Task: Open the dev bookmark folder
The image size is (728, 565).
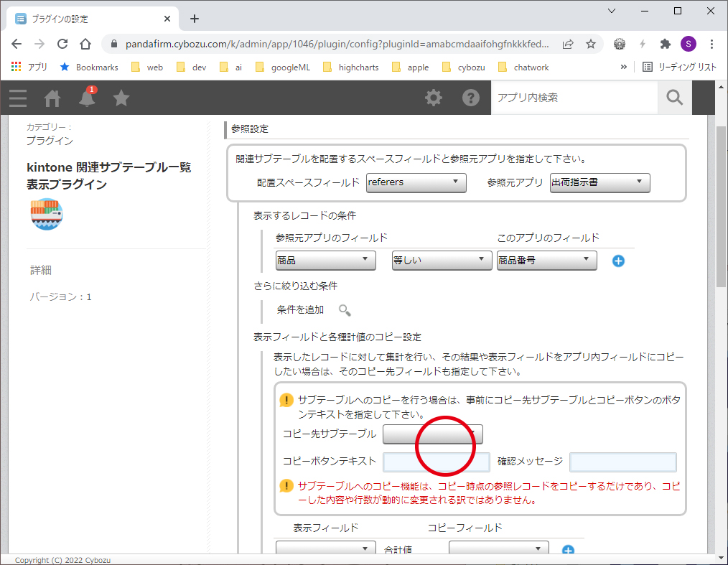Action: pyautogui.click(x=191, y=67)
